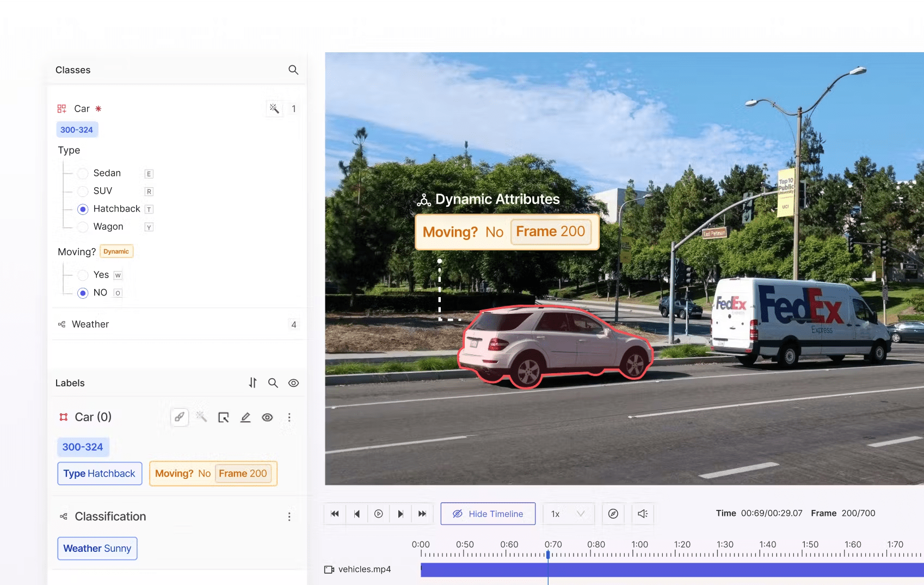Click the edit pencil icon for Car (0)

click(x=245, y=417)
